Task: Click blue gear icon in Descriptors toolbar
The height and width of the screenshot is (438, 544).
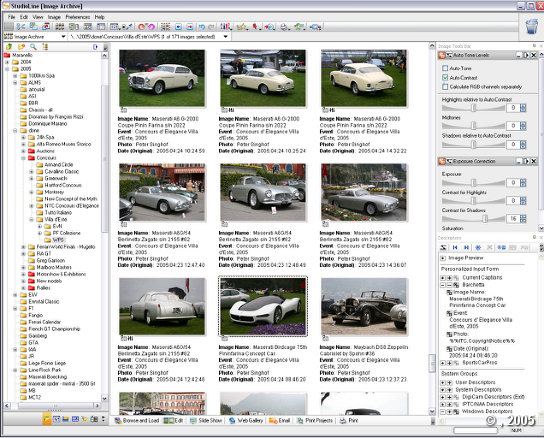Action: [478, 247]
